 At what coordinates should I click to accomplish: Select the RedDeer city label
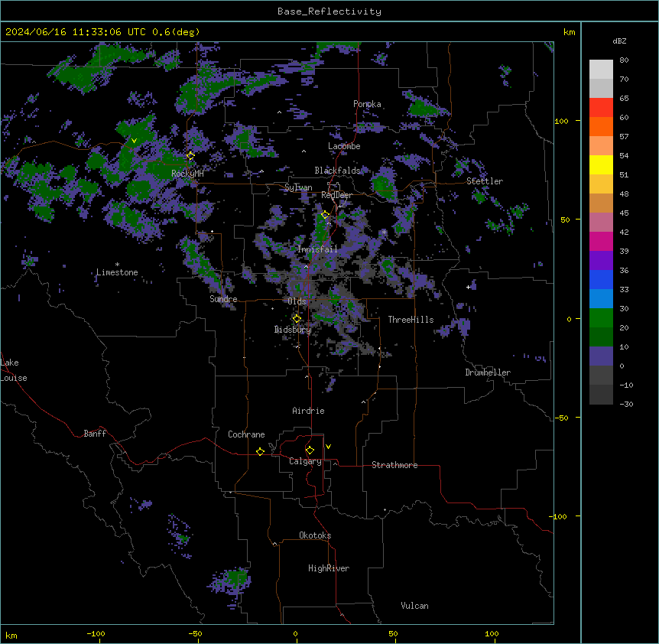[336, 195]
